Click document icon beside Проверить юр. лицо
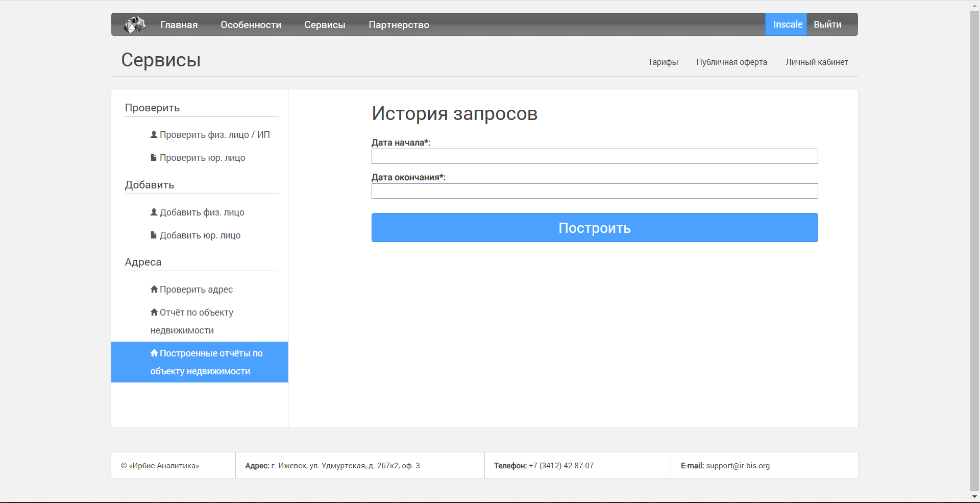Screen dimensions: 980x503 [154, 157]
